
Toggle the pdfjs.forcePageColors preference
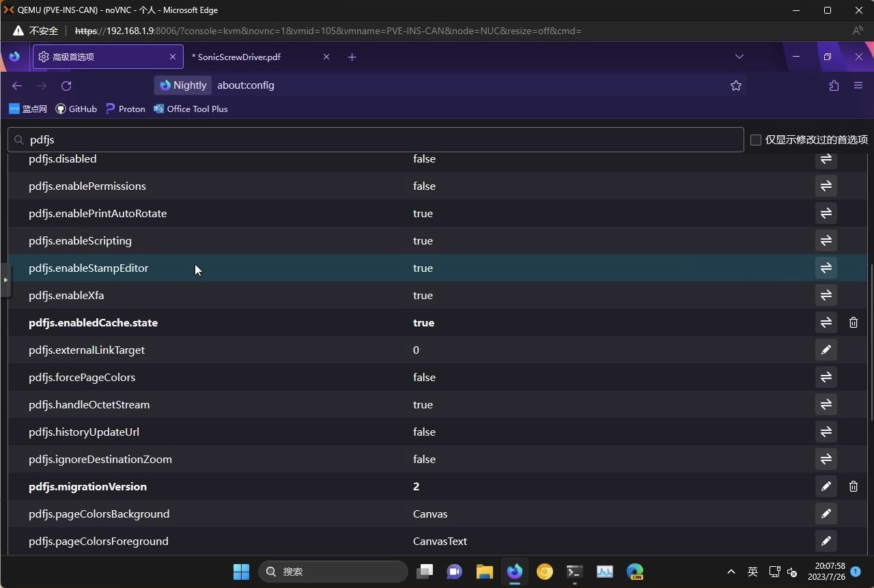pos(826,377)
